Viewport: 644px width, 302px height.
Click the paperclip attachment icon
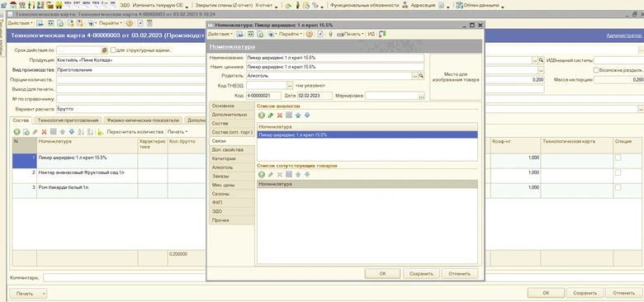[330, 34]
